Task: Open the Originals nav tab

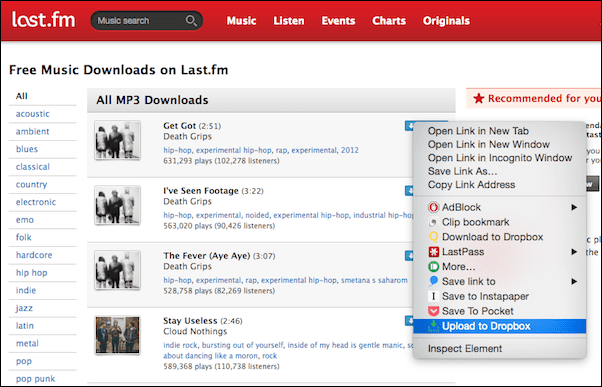Action: click(x=446, y=21)
